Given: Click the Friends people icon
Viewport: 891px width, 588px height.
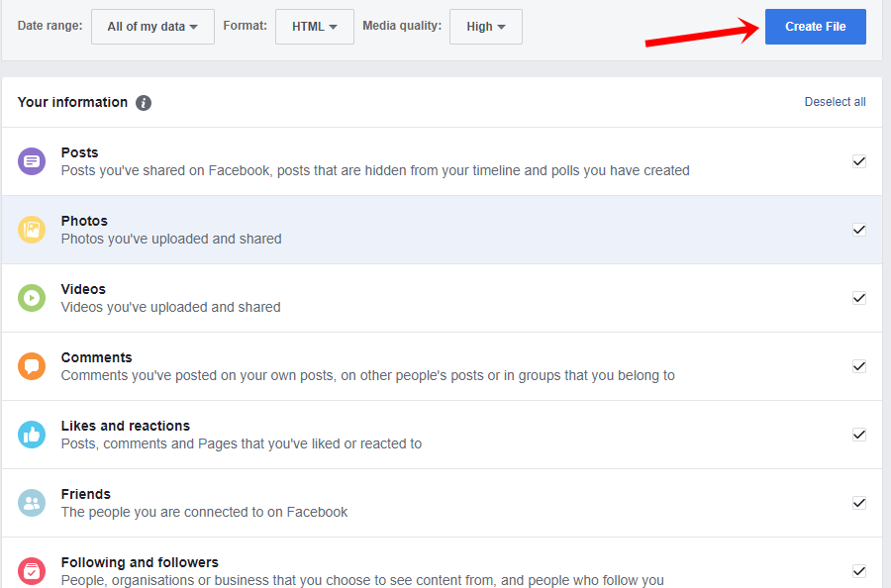Looking at the screenshot, I should [x=32, y=503].
